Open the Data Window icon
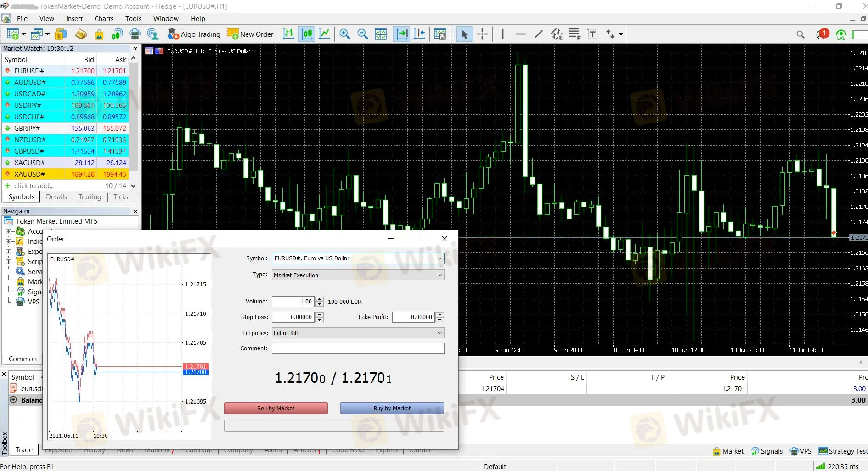The width and height of the screenshot is (868, 471). 81,34
